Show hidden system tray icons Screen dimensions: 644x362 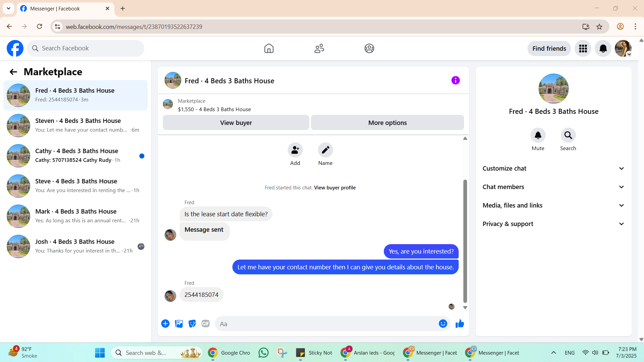(554, 353)
